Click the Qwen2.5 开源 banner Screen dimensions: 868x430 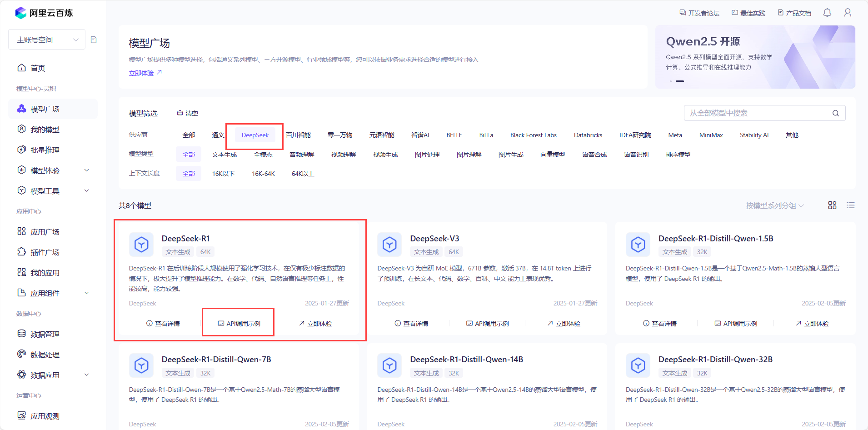click(x=755, y=57)
